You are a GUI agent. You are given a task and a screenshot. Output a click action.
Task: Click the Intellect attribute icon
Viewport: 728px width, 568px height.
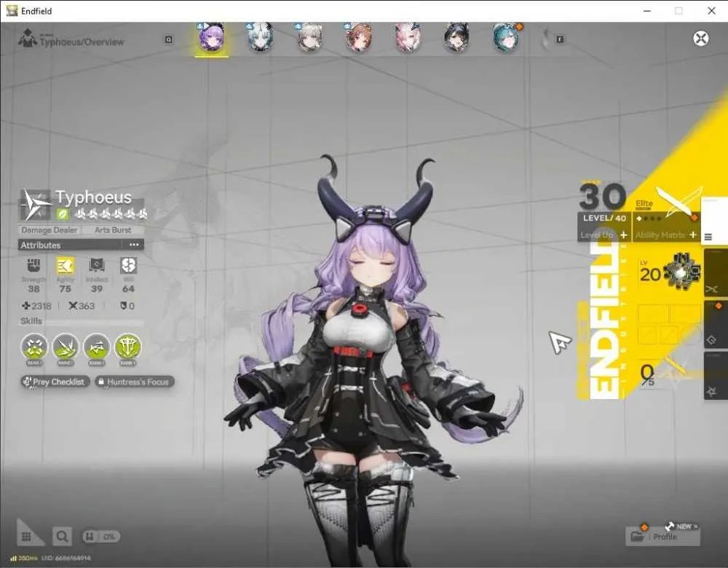pos(97,266)
